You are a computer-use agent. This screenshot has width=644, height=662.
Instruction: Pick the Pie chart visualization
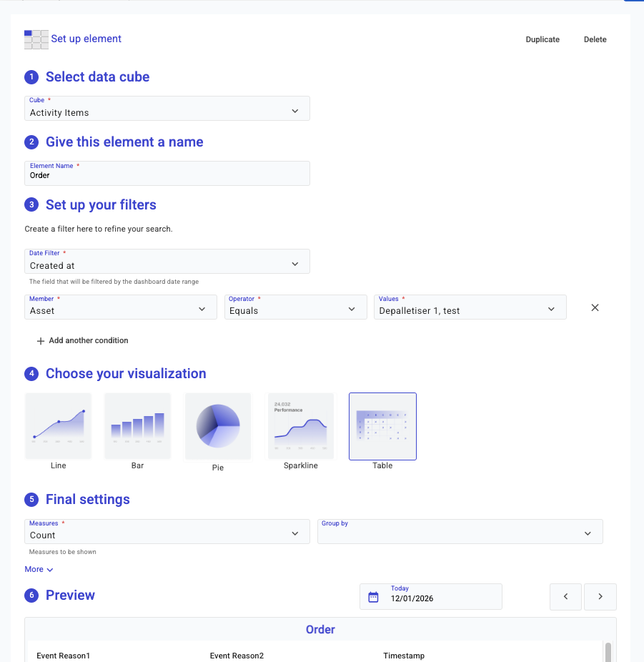click(x=218, y=426)
